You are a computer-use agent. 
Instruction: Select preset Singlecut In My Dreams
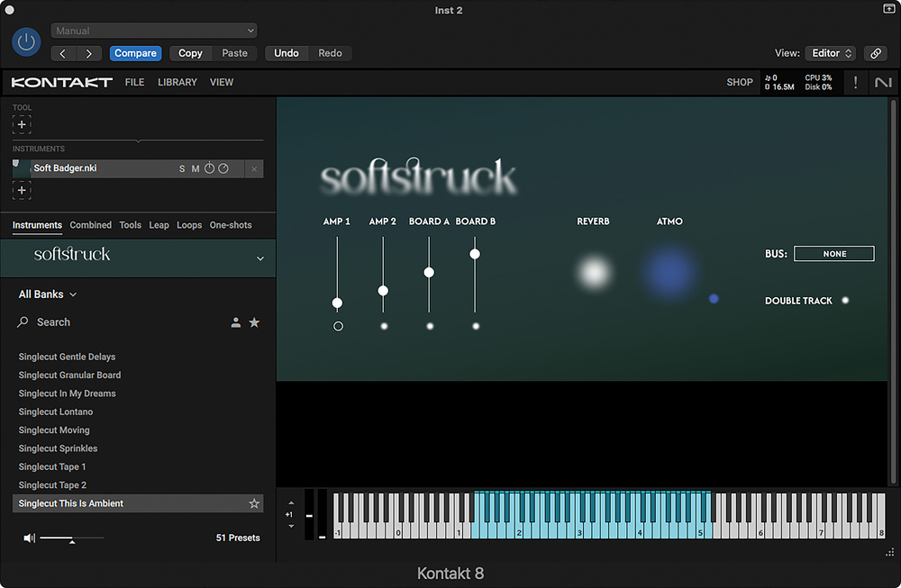click(68, 394)
